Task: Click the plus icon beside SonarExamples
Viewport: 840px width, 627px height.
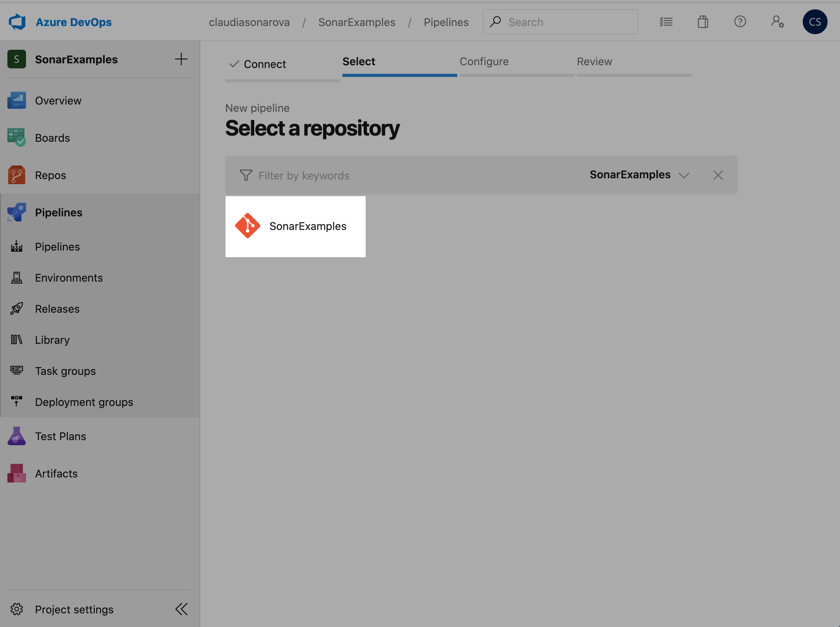Action: click(181, 59)
